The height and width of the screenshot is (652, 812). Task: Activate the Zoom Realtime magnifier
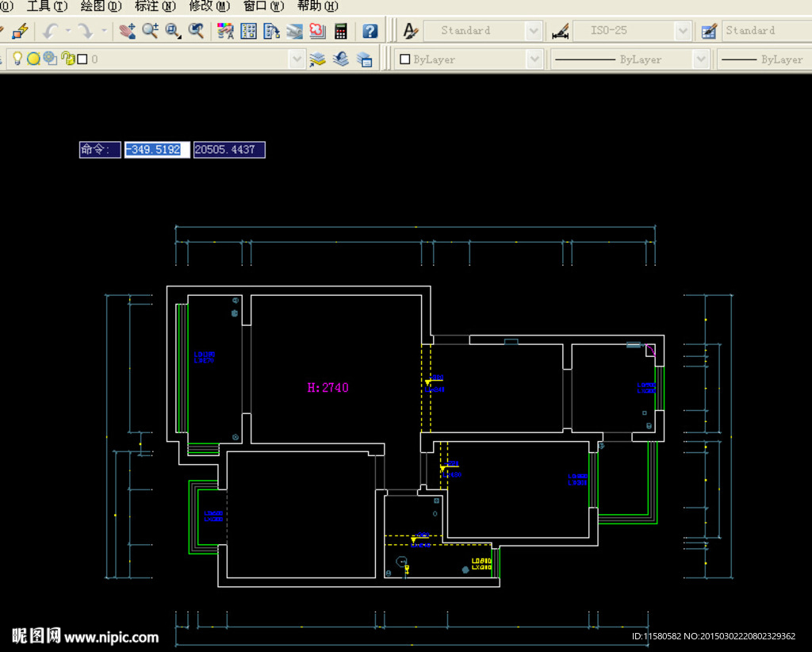point(150,31)
